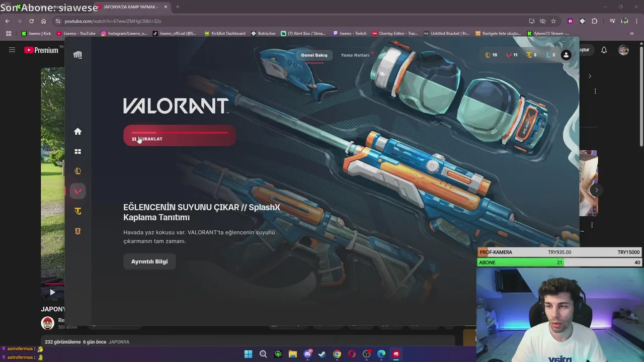The image size is (644, 362).
Task: Open liweno - Twitch bookmark
Action: pyautogui.click(x=350, y=34)
